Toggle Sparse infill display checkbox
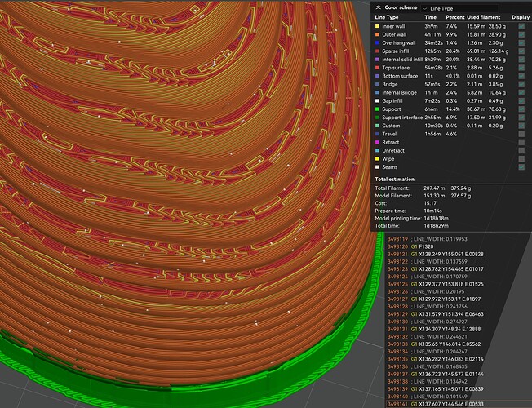 (521, 51)
